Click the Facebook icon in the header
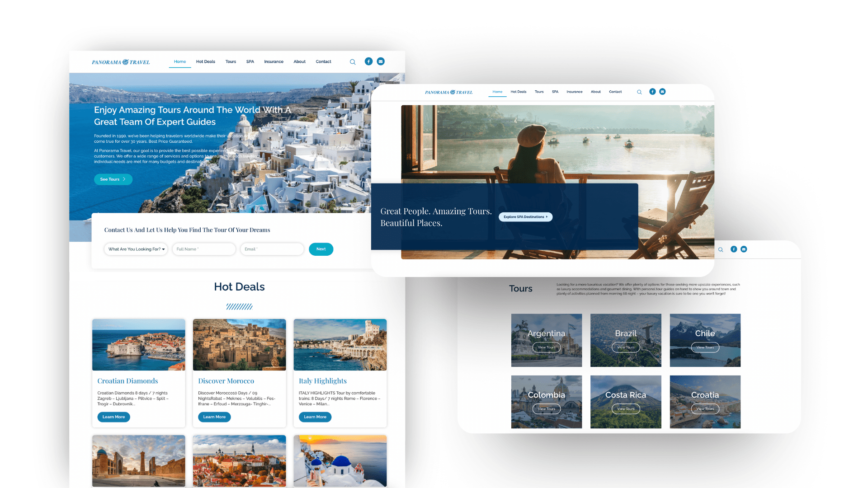868x488 pixels. coord(368,61)
